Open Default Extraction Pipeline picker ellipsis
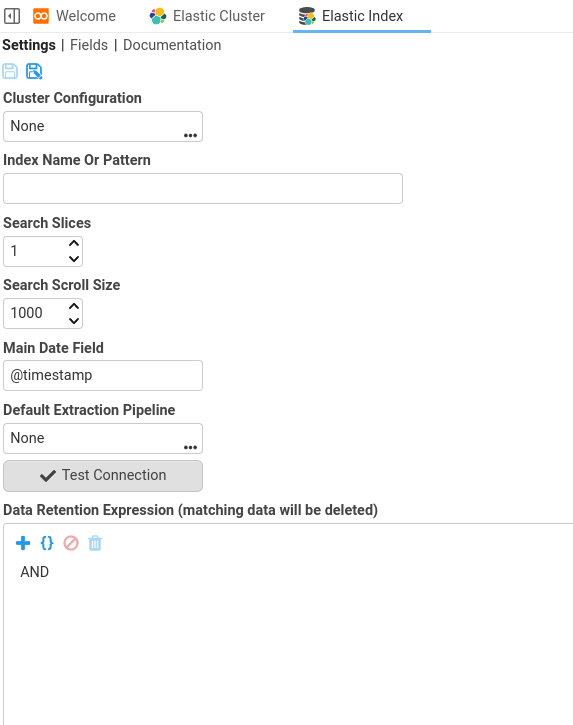 point(191,447)
